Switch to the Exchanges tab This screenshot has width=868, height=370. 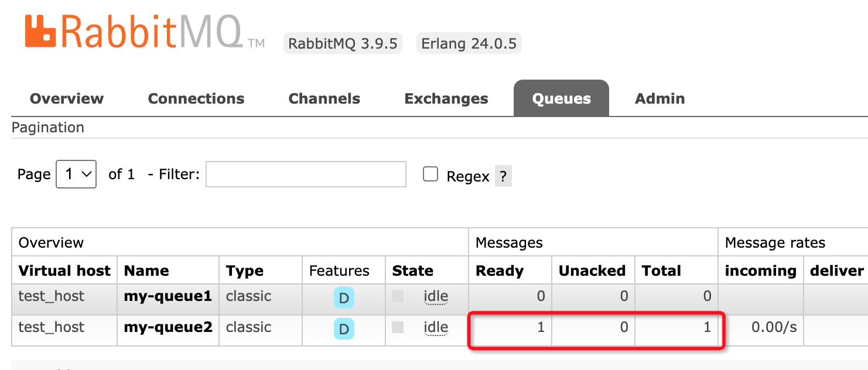[x=446, y=98]
